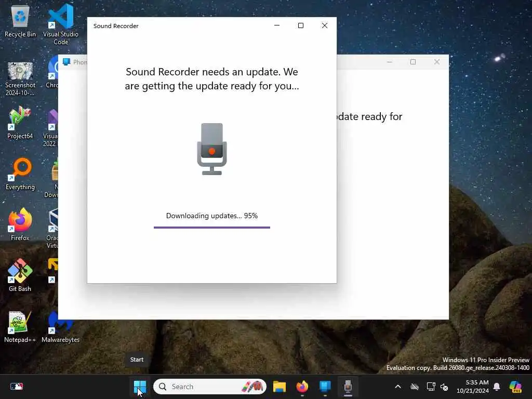Click the 'Downloading updates... 95%' text

(212, 216)
